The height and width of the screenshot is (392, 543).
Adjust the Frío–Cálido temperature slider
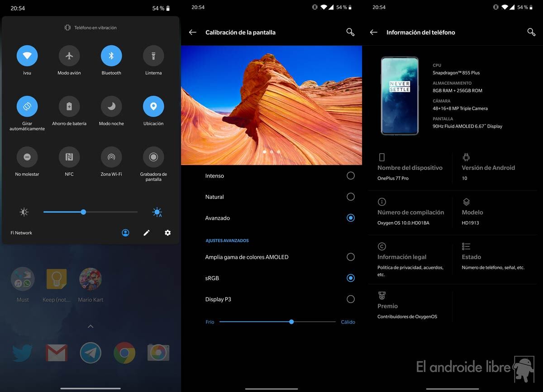click(291, 322)
